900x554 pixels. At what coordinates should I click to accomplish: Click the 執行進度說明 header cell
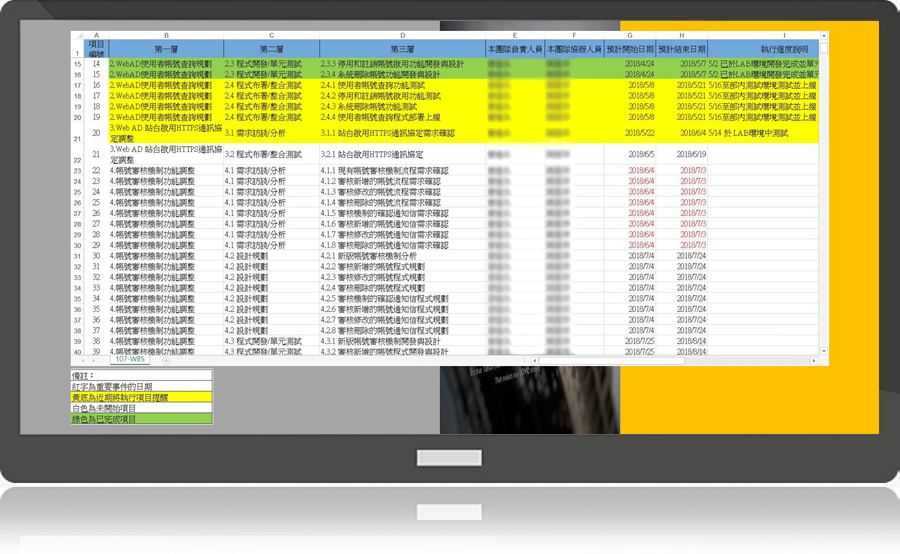click(x=765, y=48)
